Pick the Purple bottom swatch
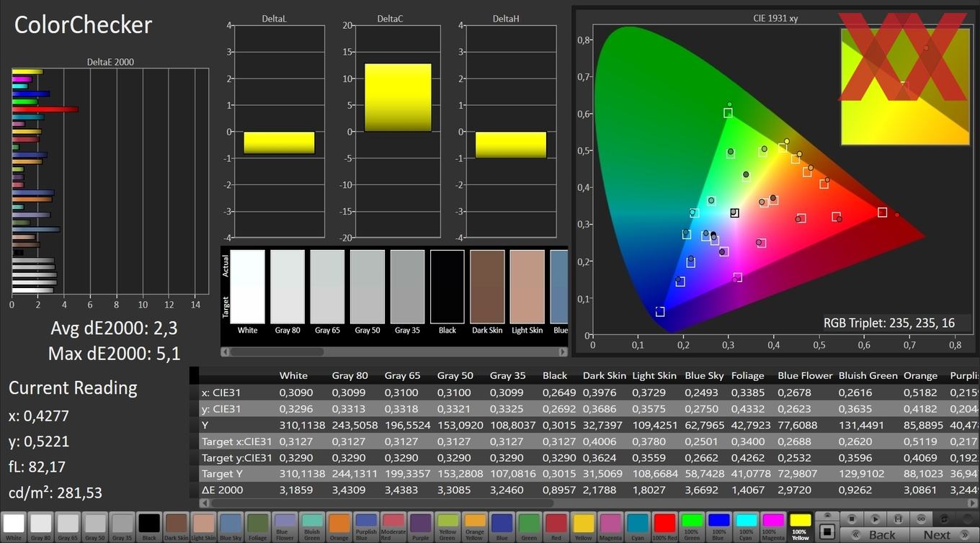980x543 pixels. point(420,526)
